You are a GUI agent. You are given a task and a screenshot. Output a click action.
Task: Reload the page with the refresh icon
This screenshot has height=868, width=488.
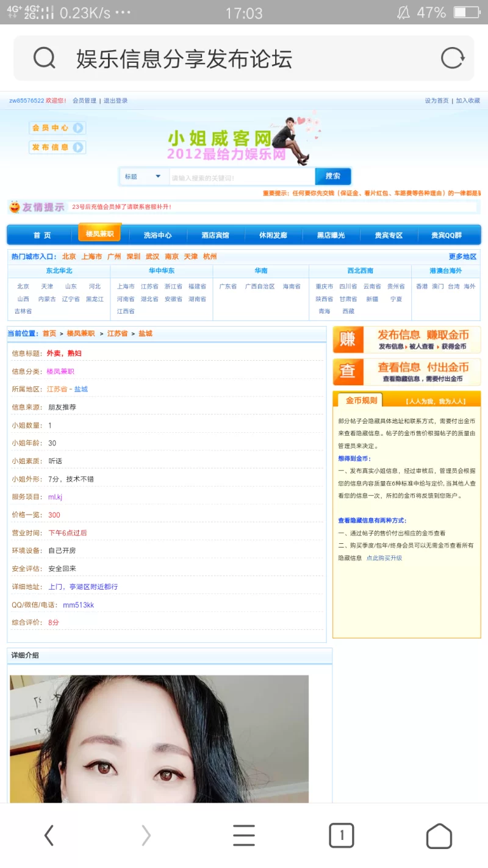pyautogui.click(x=453, y=59)
